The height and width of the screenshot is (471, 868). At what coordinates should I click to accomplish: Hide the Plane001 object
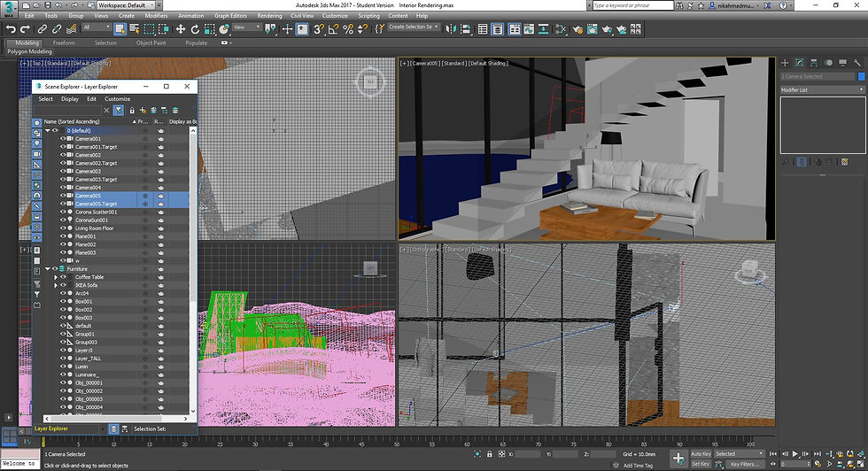click(63, 236)
